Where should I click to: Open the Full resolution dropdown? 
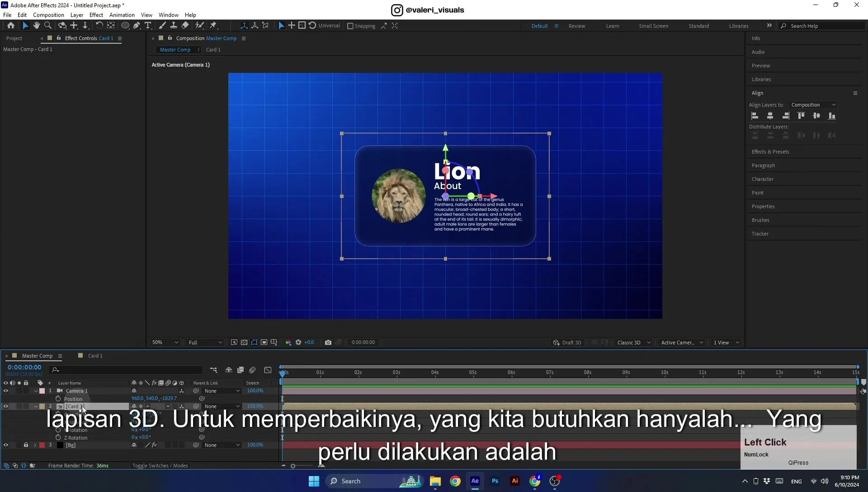click(205, 342)
